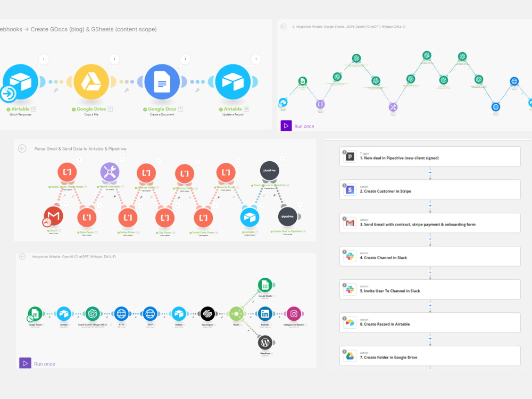532x399 pixels.
Task: Click the Parse Gmail & Send Data scenario title
Action: (80, 148)
